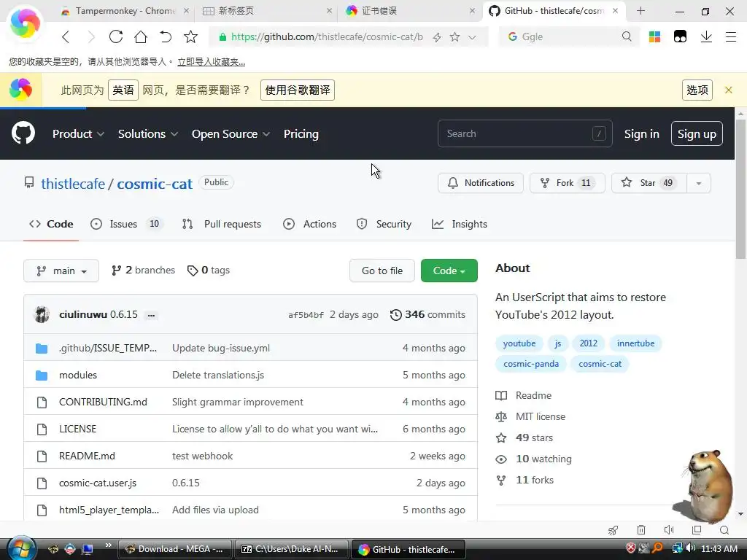Click the Sign up button

click(x=697, y=134)
